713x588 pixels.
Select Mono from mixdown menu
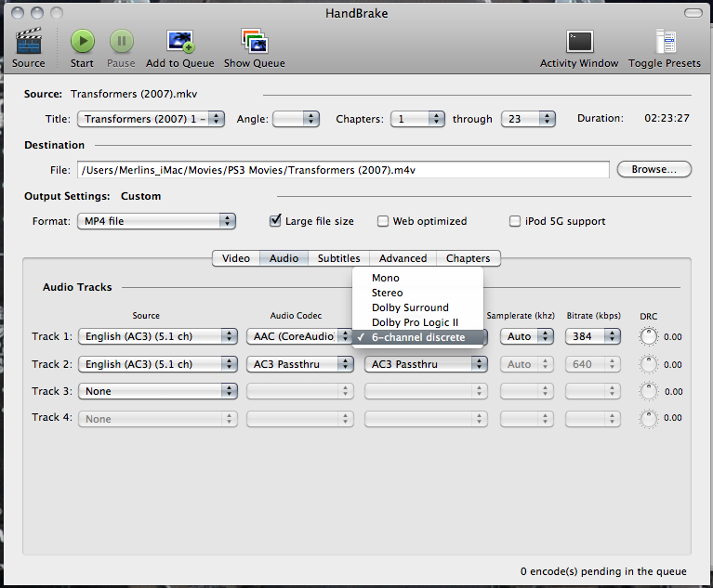[x=417, y=278]
